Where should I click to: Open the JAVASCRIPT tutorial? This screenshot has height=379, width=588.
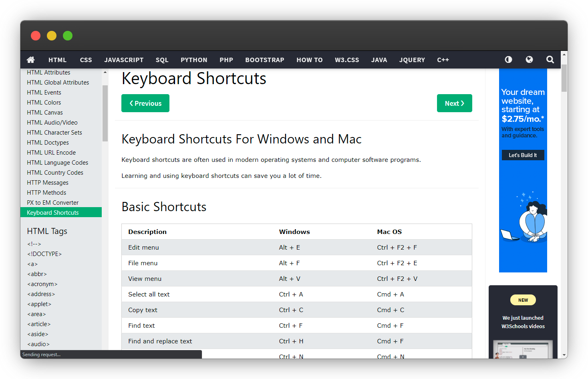coord(124,60)
